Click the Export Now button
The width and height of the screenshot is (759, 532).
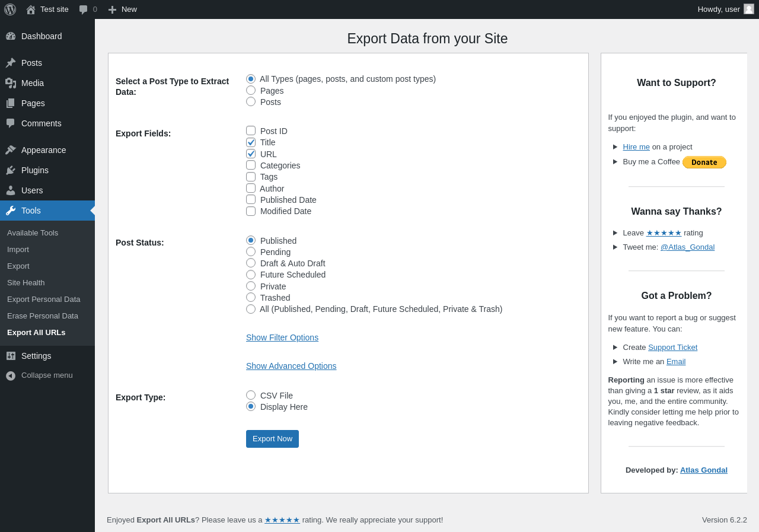point(272,439)
